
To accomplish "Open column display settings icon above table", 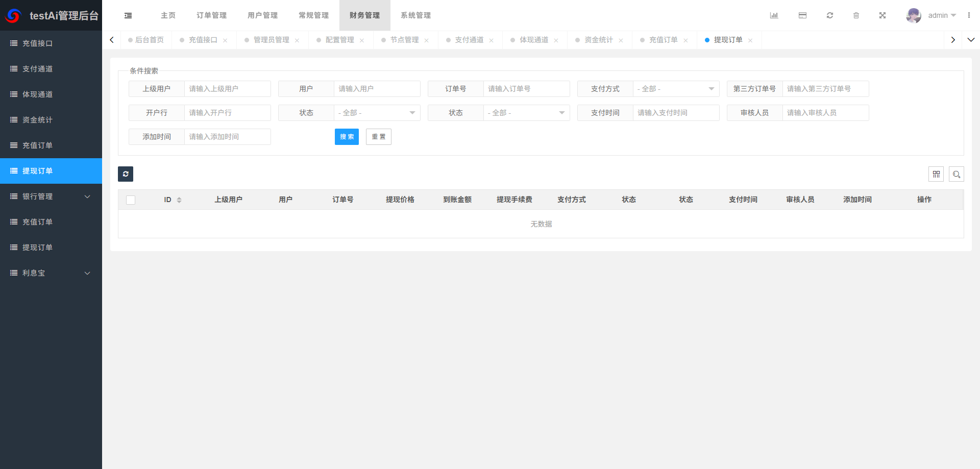I will [x=936, y=174].
